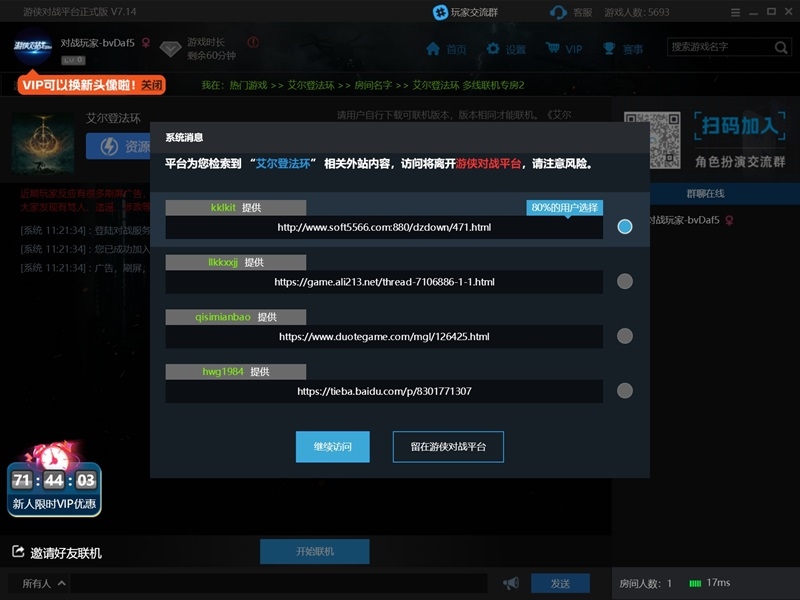Click the 搜索游戏名字 search field

click(x=719, y=47)
